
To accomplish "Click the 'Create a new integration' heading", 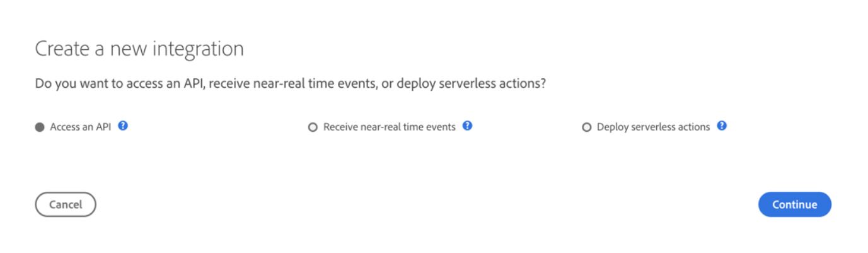I will (139, 49).
